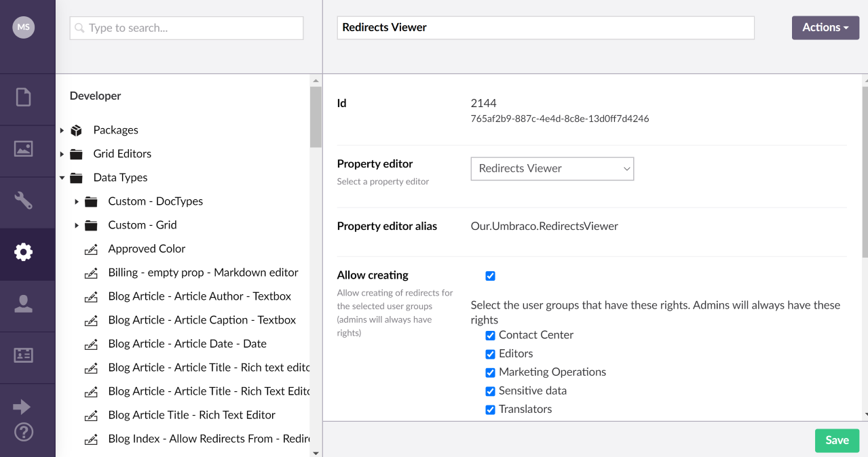
Task: Click the Data Types tree label
Action: click(x=120, y=178)
